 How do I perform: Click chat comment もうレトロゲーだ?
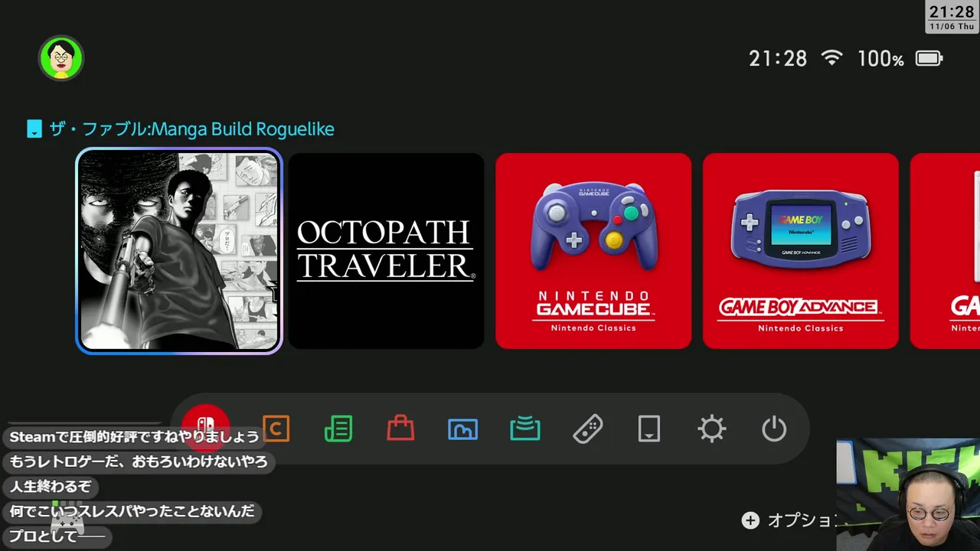point(139,461)
